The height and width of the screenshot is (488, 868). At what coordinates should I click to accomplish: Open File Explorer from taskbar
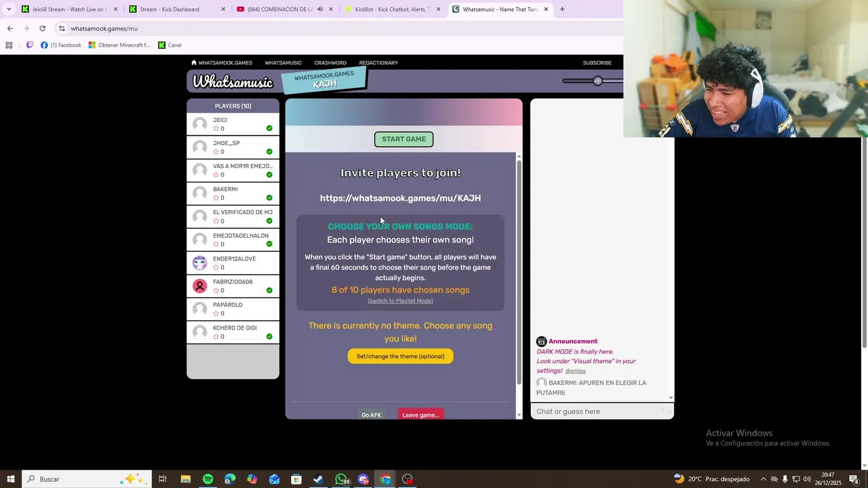point(185,479)
